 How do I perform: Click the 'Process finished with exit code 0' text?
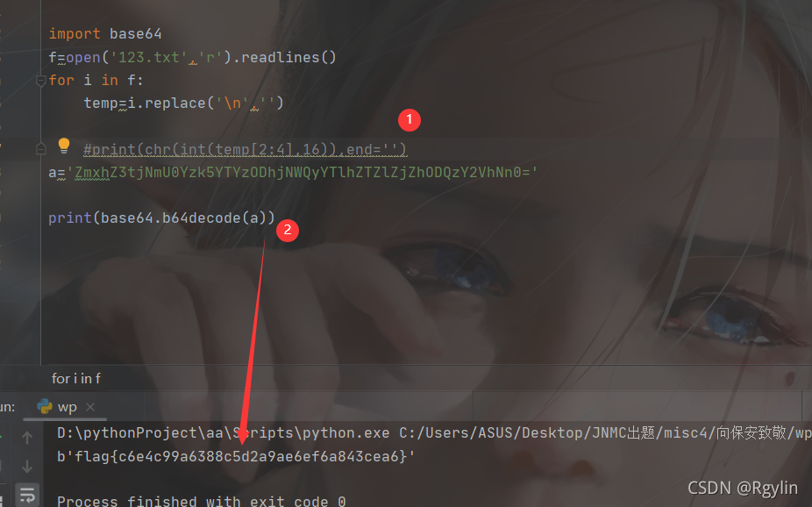(202, 501)
